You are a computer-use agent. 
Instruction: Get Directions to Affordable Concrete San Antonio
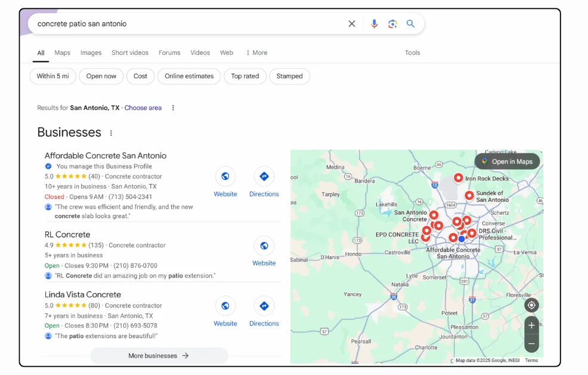click(x=264, y=176)
